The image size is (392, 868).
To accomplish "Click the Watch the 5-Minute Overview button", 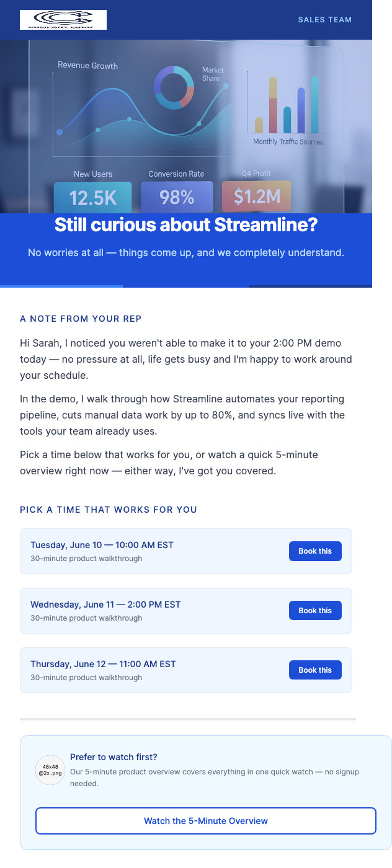I will (x=206, y=820).
